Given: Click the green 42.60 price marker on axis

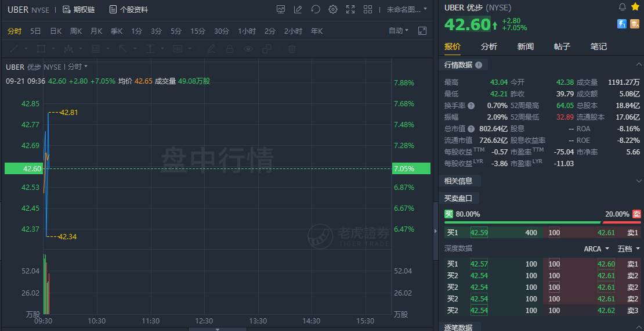Looking at the screenshot, I should pyautogui.click(x=24, y=168).
